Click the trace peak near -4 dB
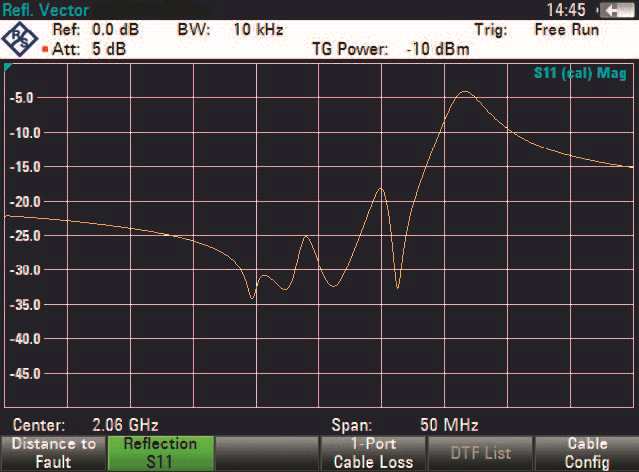 [465, 92]
